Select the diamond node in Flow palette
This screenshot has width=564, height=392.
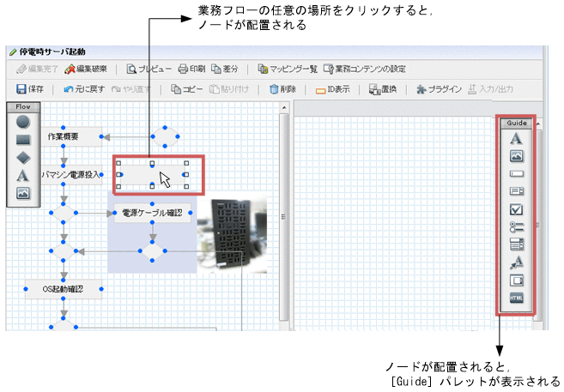(23, 157)
